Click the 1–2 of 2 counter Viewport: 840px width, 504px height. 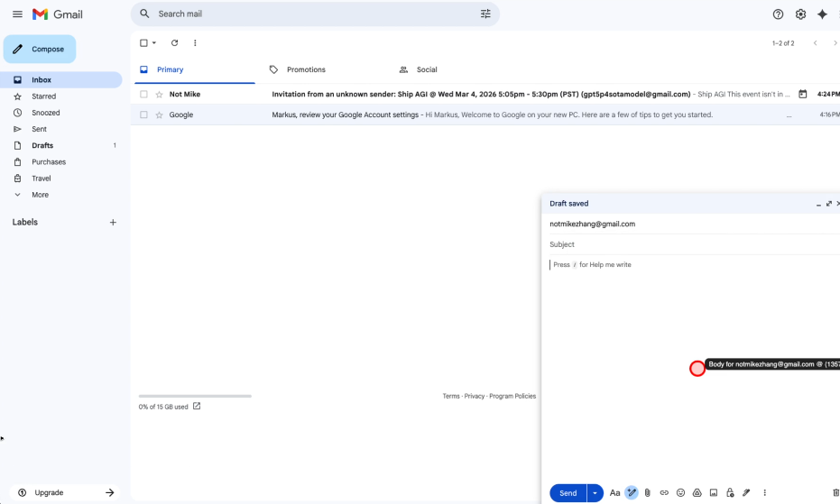(783, 43)
